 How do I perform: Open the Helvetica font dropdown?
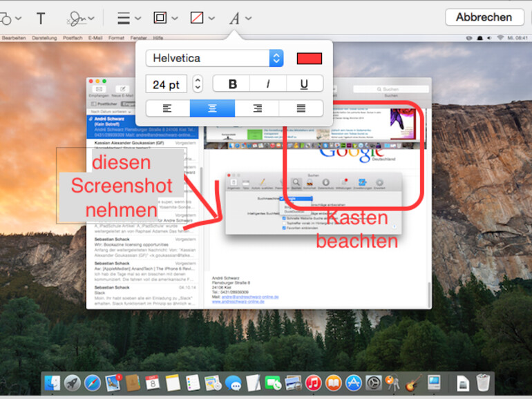pos(214,58)
